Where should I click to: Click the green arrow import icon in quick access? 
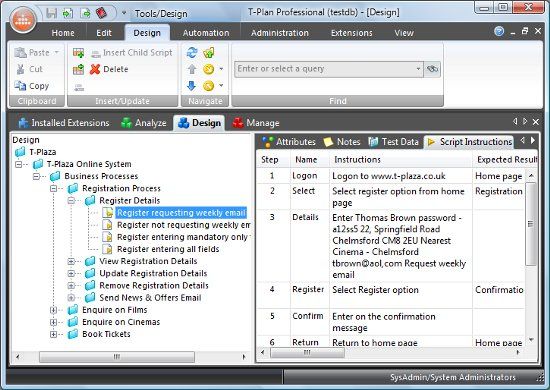click(68, 13)
